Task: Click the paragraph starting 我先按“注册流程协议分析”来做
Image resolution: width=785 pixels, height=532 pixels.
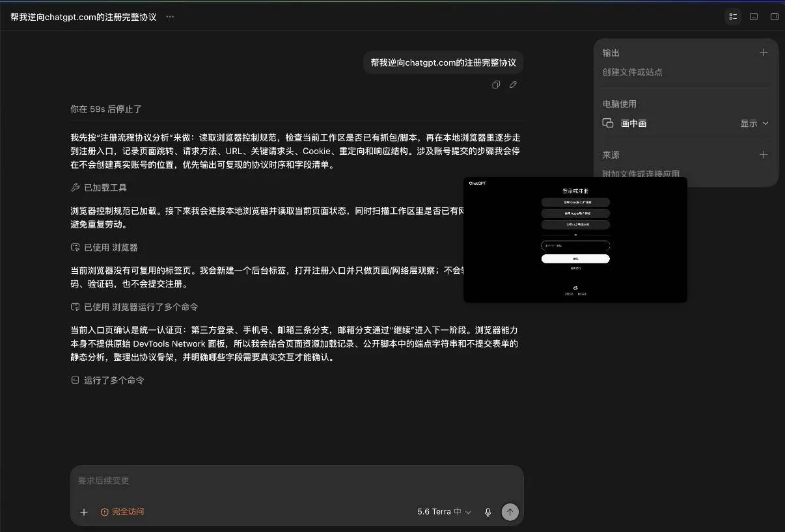Action: (x=296, y=152)
